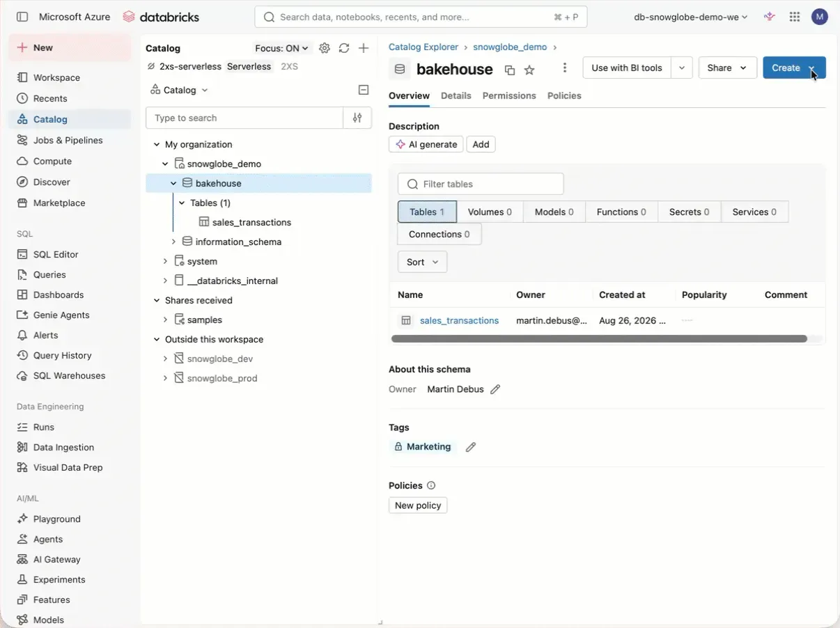Open the search filter options icon
The width and height of the screenshot is (840, 628).
point(357,118)
